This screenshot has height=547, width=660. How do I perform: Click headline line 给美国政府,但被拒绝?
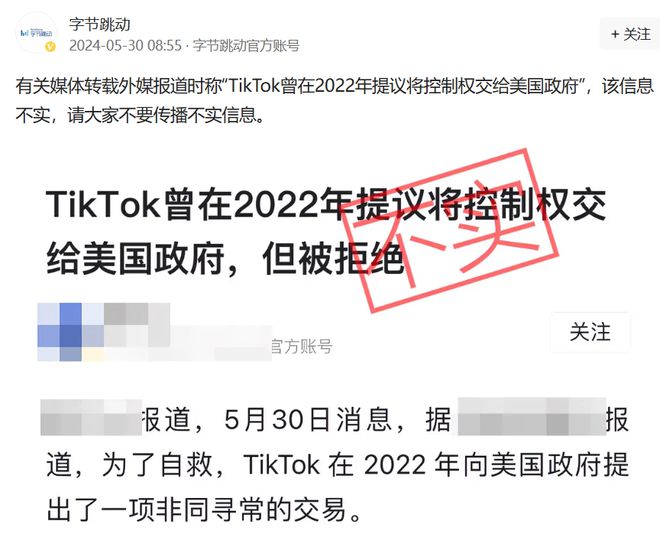pyautogui.click(x=225, y=258)
